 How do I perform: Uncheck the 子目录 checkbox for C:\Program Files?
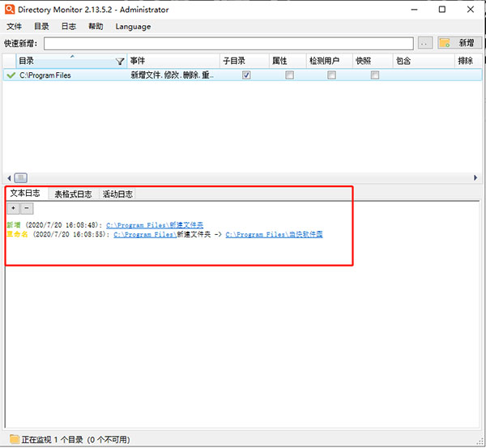[x=246, y=75]
